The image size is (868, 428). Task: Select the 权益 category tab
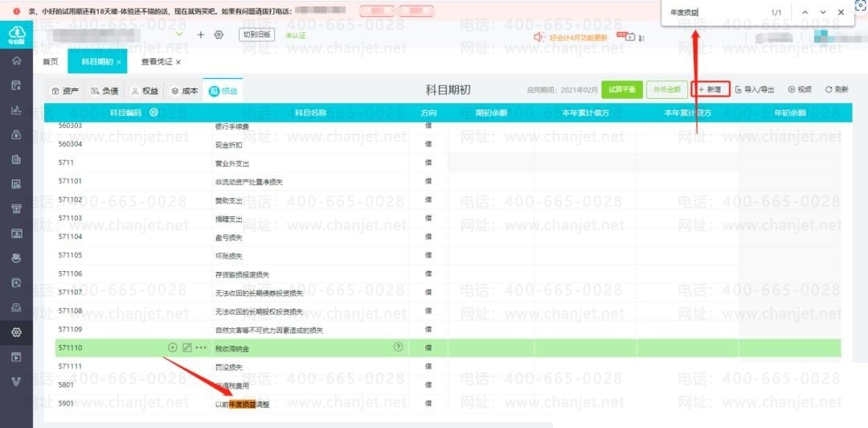point(145,91)
